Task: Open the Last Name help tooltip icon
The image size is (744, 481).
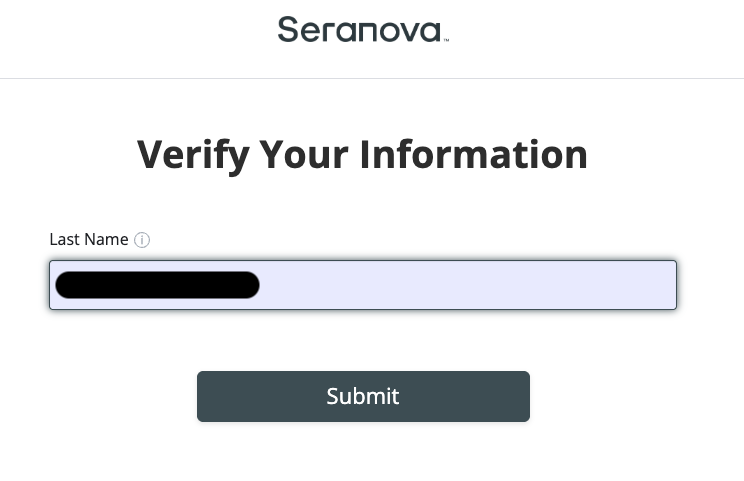Action: click(142, 240)
